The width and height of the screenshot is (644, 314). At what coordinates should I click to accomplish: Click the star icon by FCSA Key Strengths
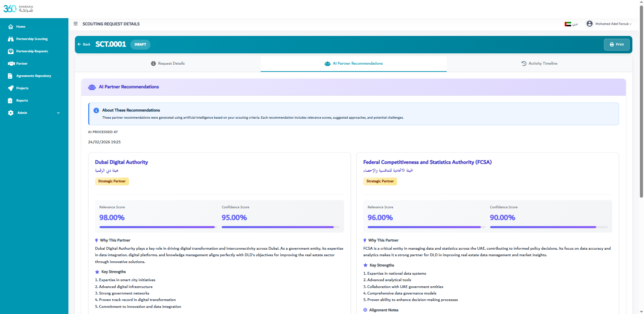pyautogui.click(x=365, y=265)
